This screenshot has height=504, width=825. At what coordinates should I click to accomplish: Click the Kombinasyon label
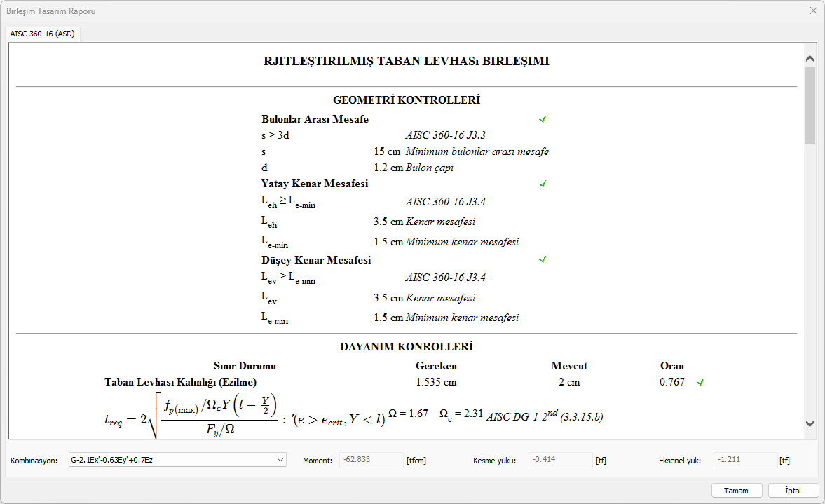(34, 461)
